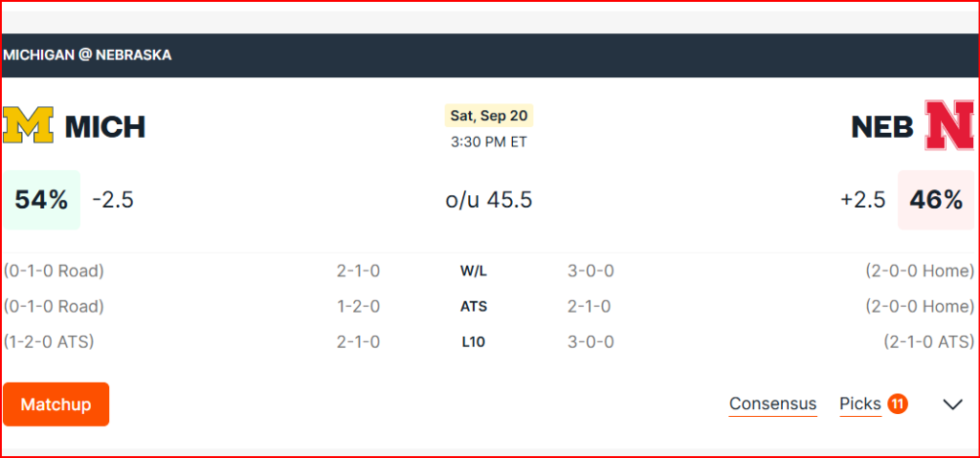Click the Michigan block M logo
The width and height of the screenshot is (980, 458).
point(28,126)
